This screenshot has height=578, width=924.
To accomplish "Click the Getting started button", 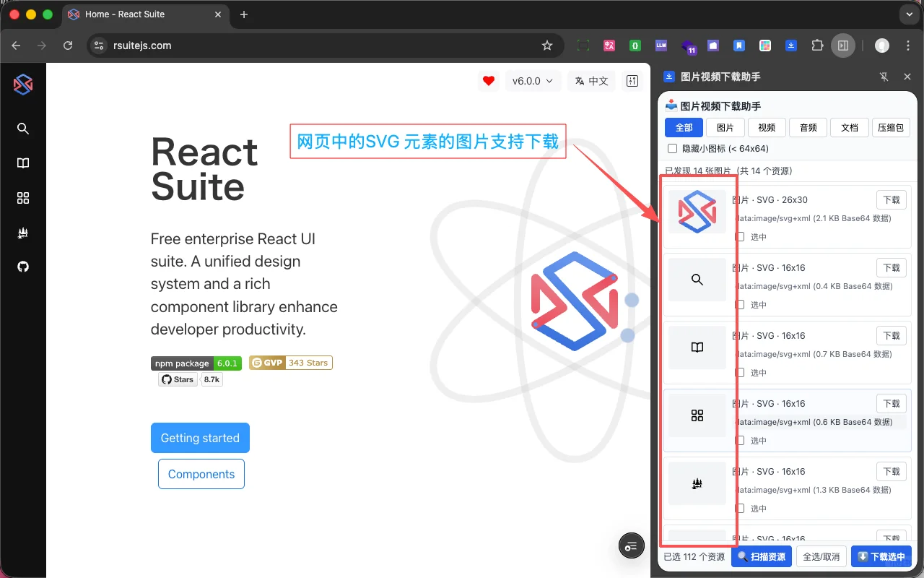I will click(200, 438).
